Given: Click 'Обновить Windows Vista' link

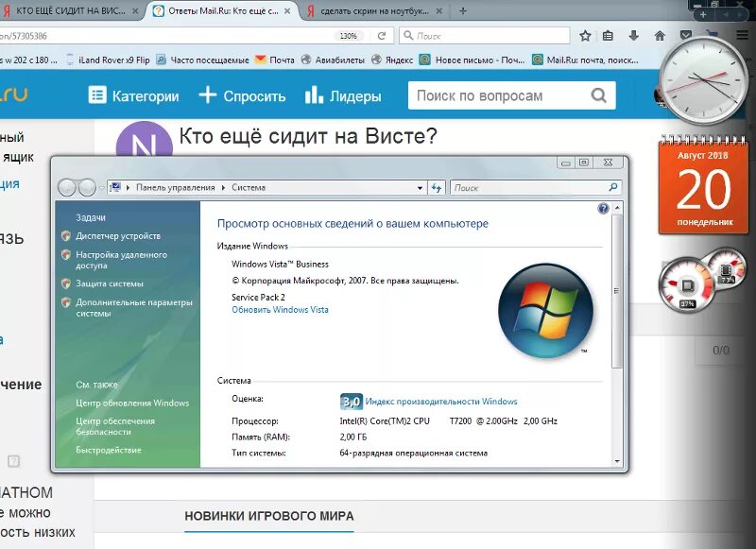Looking at the screenshot, I should (280, 310).
